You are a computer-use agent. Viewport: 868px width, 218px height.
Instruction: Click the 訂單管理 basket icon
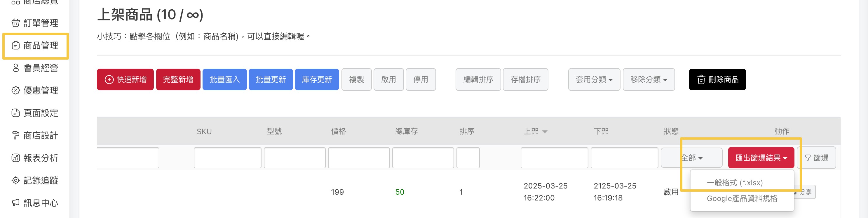coord(15,23)
